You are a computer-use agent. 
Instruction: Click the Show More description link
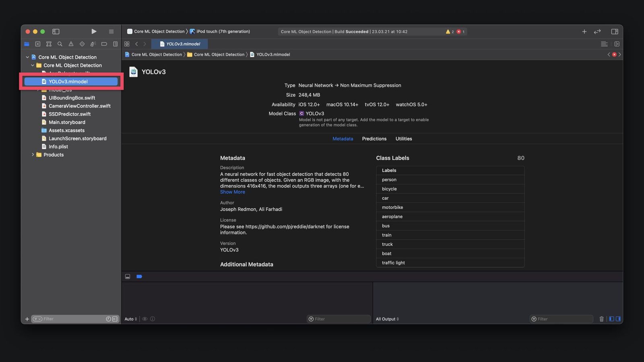(x=232, y=192)
